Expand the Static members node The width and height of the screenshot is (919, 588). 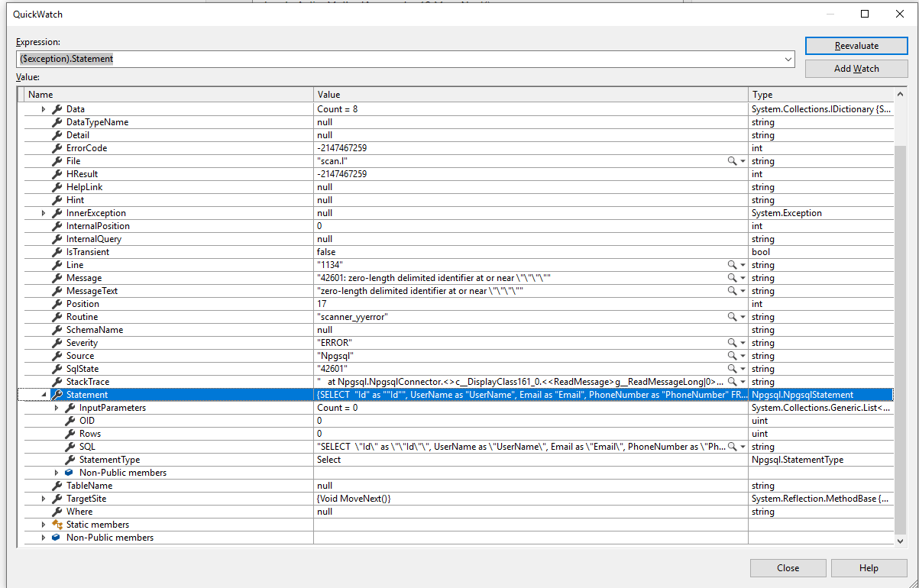(x=44, y=524)
